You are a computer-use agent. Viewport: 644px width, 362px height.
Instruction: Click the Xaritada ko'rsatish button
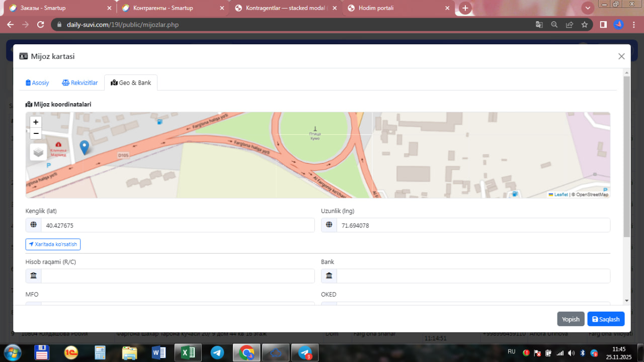point(53,244)
